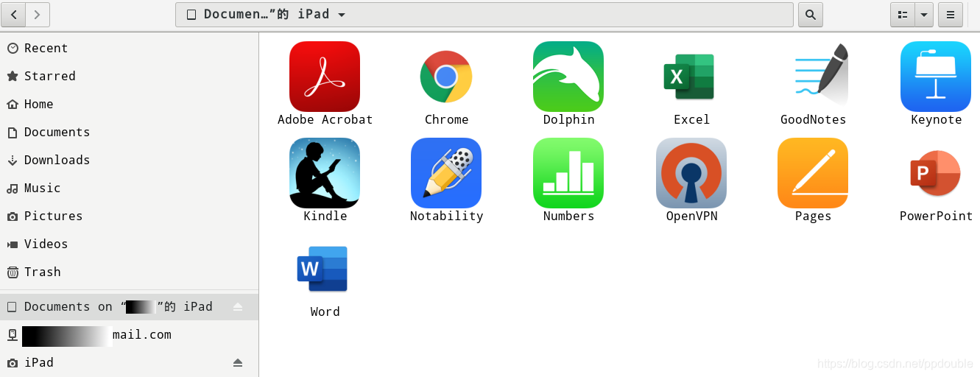Select the iPad camera sidebar entry
Viewport: 980px width, 377px height.
(x=129, y=363)
